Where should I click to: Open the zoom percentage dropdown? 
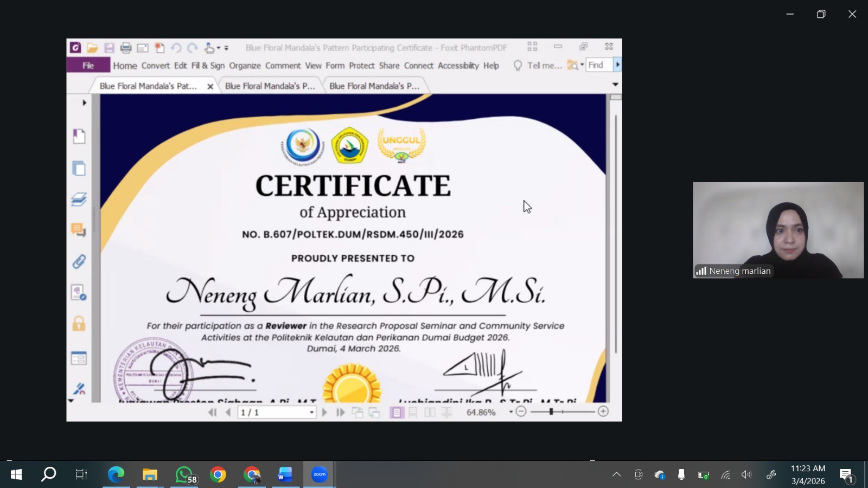tap(510, 412)
